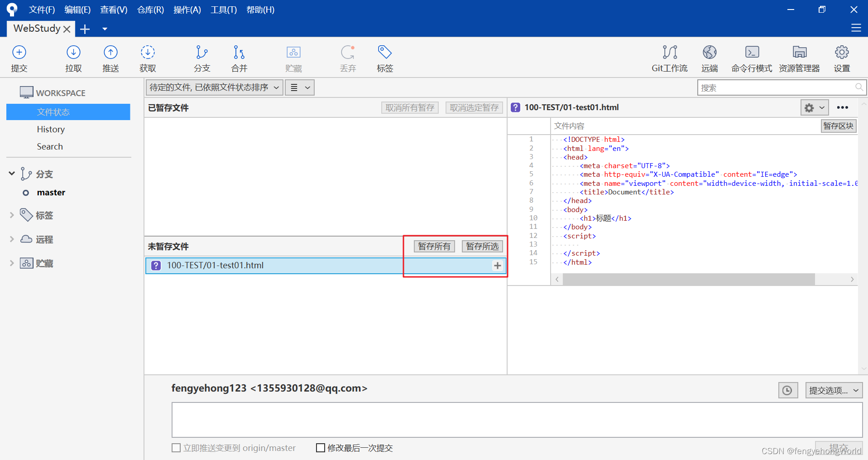Click the 提交 (Commit) toolbar icon
Screen dimensions: 868x460
tap(19, 58)
